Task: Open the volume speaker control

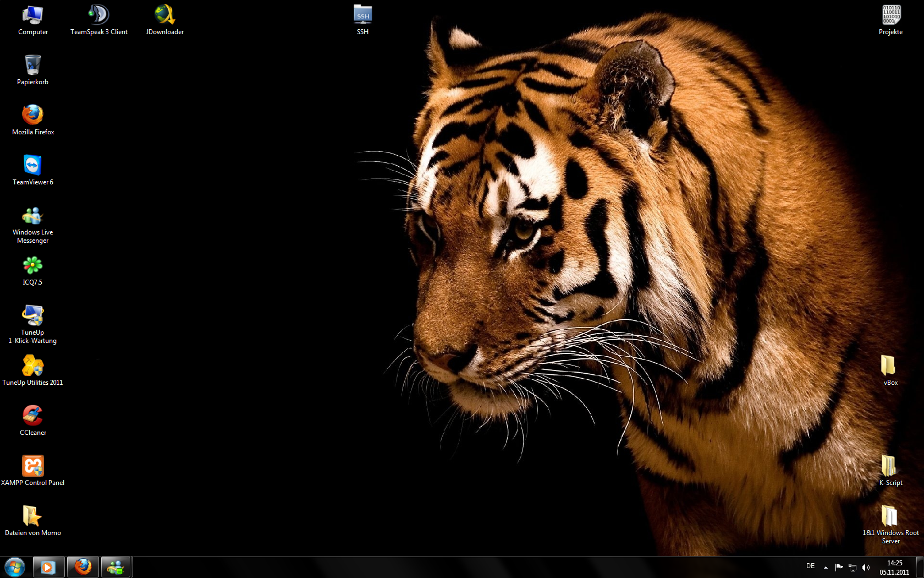Action: [866, 568]
